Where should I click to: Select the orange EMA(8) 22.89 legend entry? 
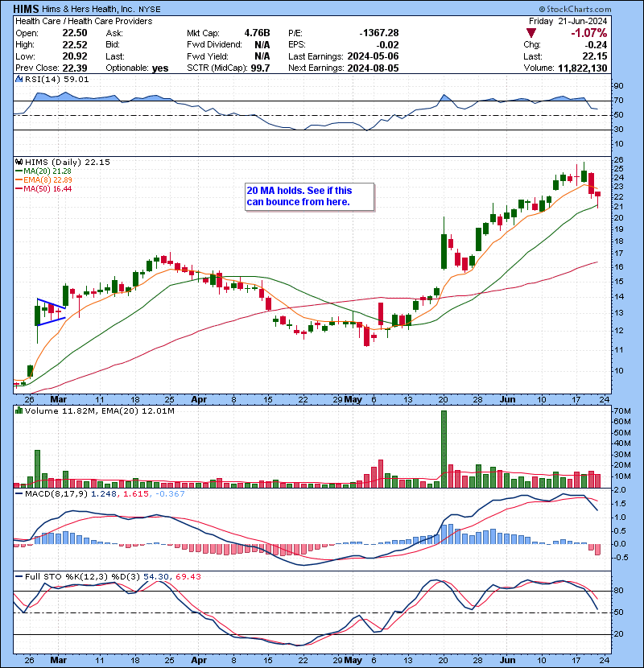[x=43, y=179]
